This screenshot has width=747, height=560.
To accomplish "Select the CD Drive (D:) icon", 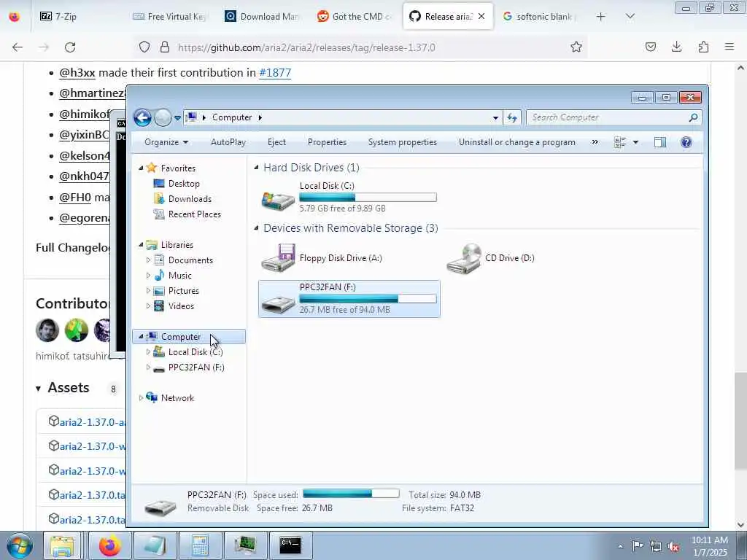I will pyautogui.click(x=464, y=259).
